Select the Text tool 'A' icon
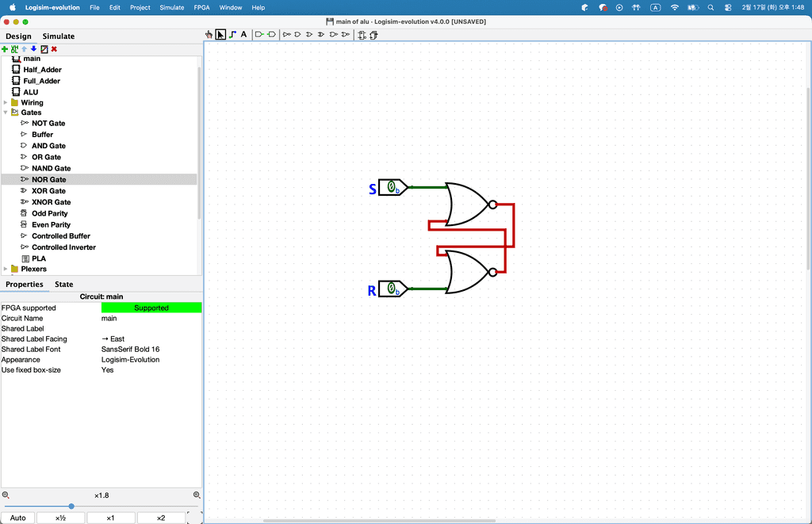Viewport: 812px width, 524px height. tap(243, 35)
